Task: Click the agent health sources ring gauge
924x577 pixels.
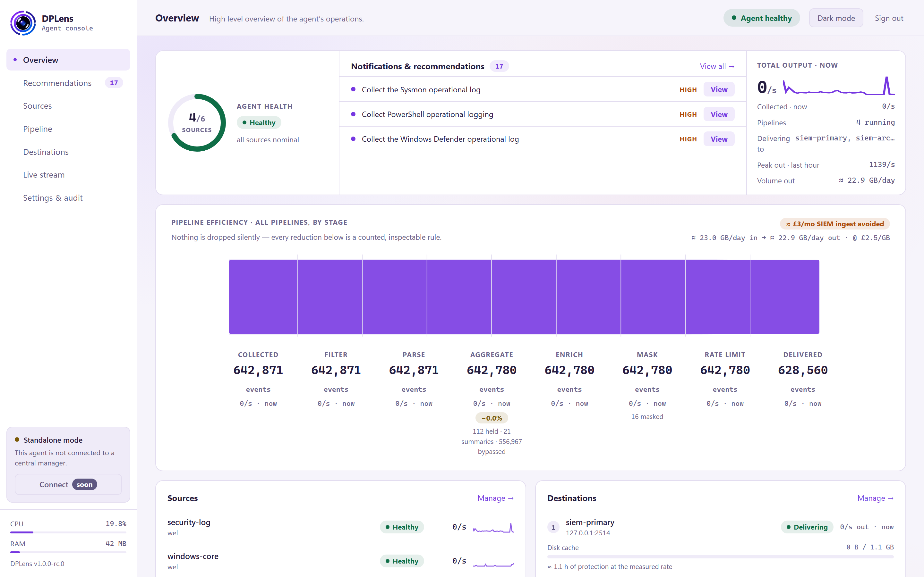Action: point(197,122)
